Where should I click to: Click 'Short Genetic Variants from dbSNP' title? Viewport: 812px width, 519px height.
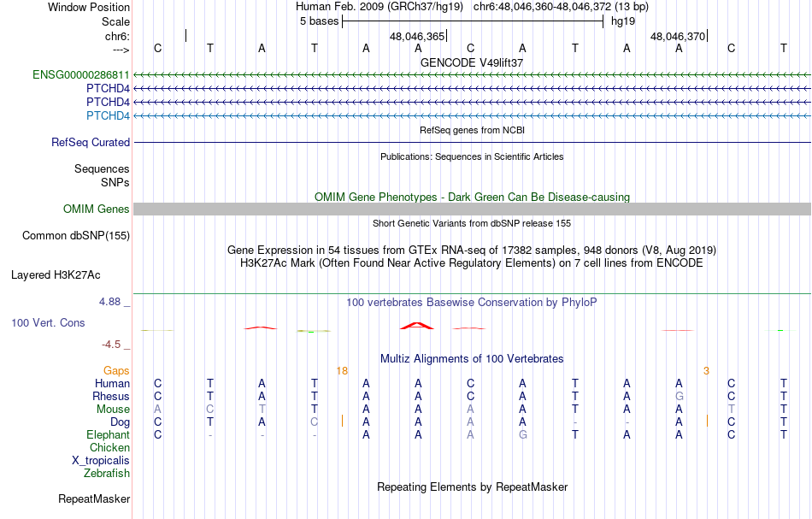472,223
